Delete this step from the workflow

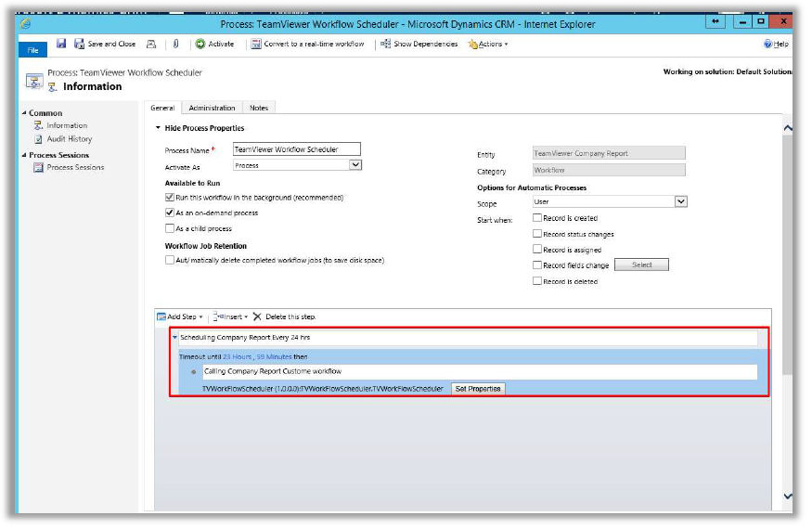(284, 316)
